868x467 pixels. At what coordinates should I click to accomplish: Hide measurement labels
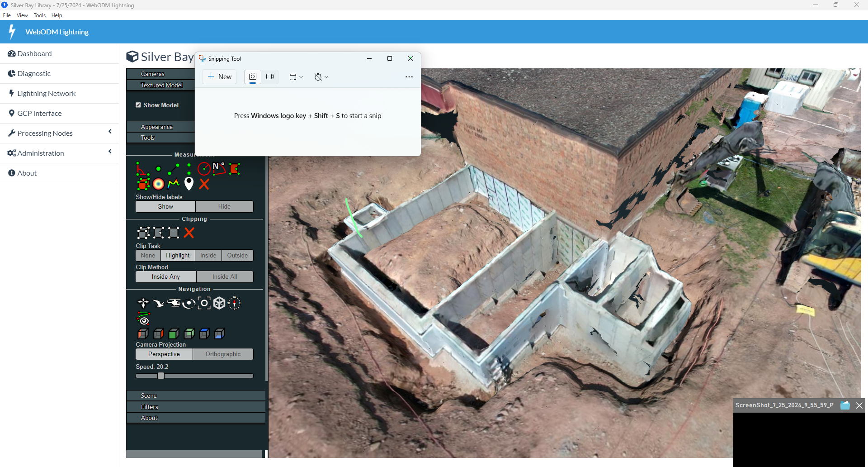(x=224, y=207)
